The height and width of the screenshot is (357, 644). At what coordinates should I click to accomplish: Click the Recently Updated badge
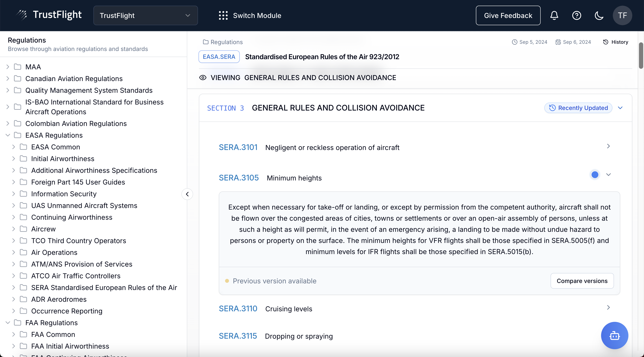coord(578,108)
